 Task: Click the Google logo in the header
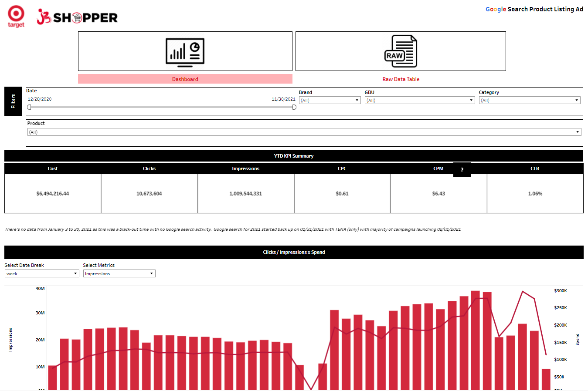[496, 9]
